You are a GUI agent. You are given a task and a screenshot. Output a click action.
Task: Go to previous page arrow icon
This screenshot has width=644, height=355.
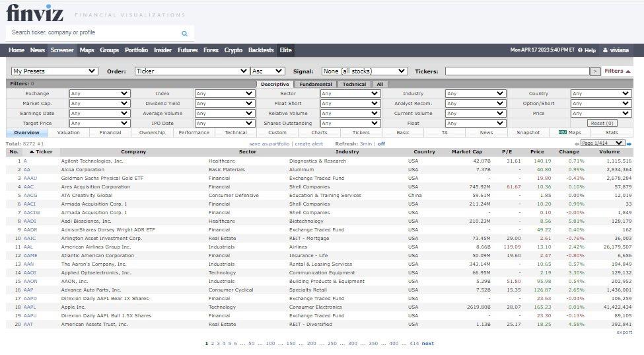point(577,144)
